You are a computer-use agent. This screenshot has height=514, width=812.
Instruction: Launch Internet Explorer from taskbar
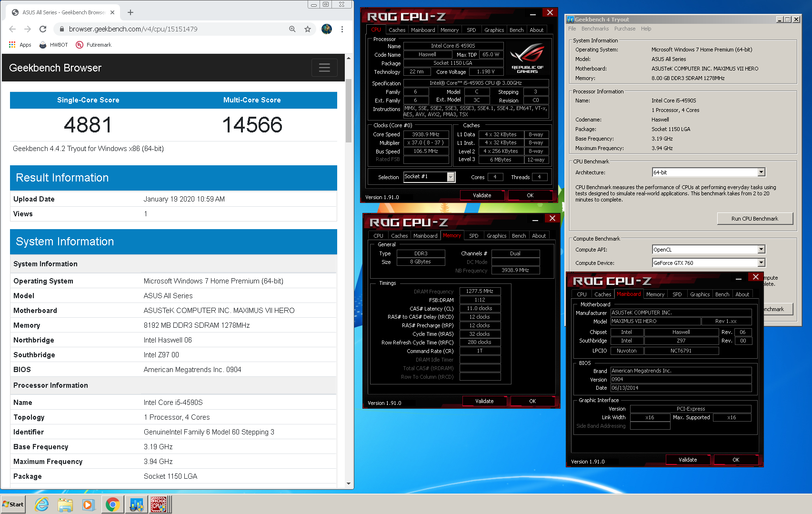click(x=42, y=504)
